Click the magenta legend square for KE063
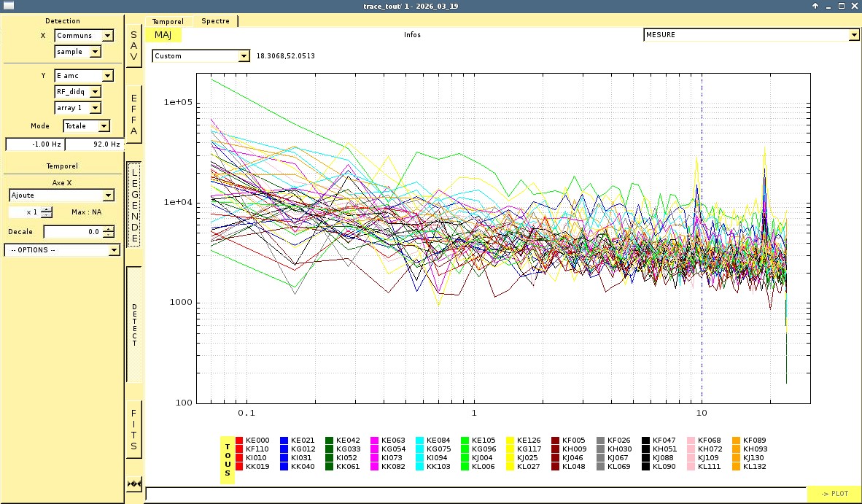 pos(375,441)
